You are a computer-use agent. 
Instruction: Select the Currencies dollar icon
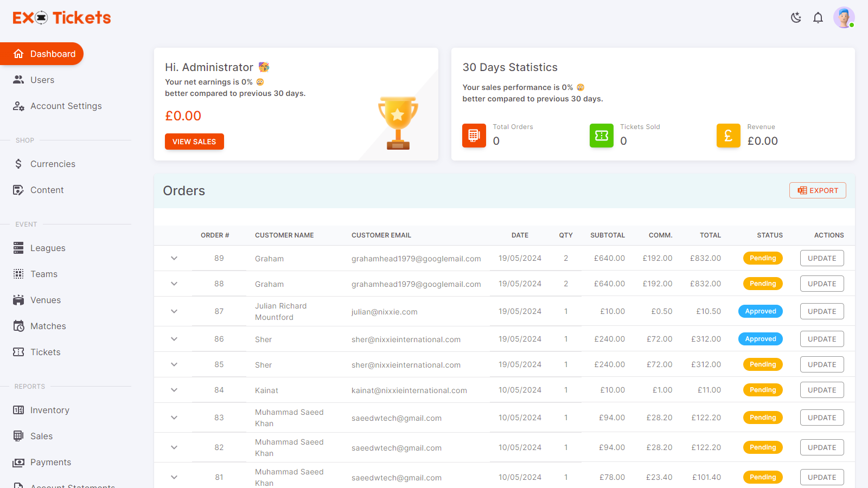(x=18, y=163)
